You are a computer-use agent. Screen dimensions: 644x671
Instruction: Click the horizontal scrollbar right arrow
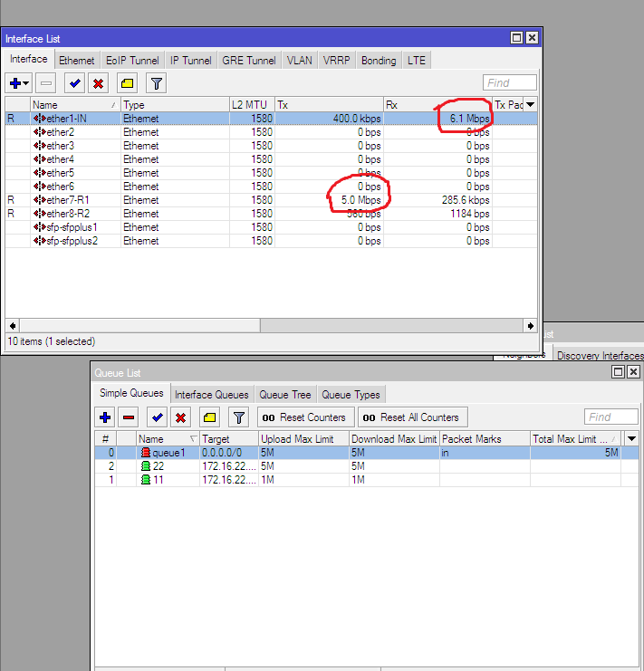(530, 326)
